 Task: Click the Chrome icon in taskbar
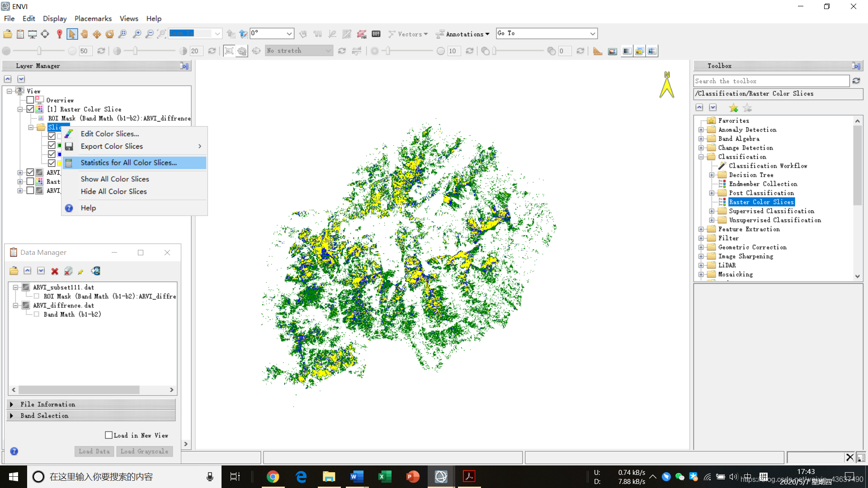click(273, 476)
